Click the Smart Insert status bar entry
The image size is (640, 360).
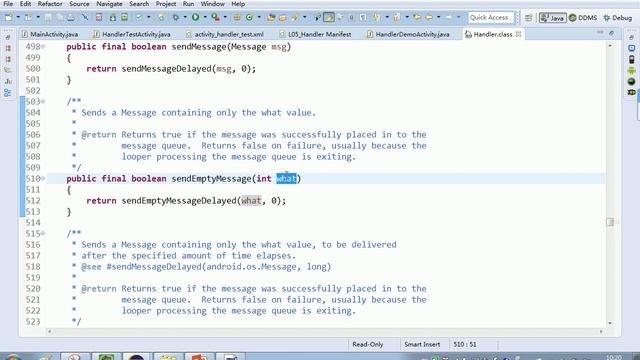(x=422, y=344)
